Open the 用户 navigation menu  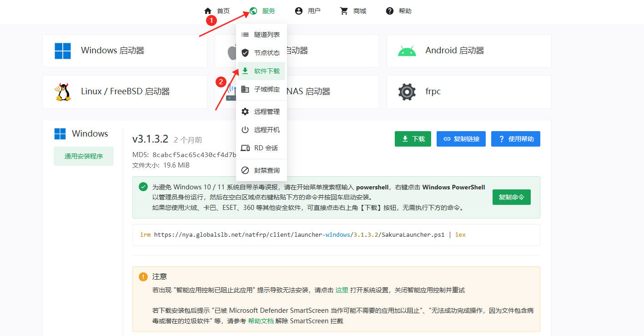307,11
